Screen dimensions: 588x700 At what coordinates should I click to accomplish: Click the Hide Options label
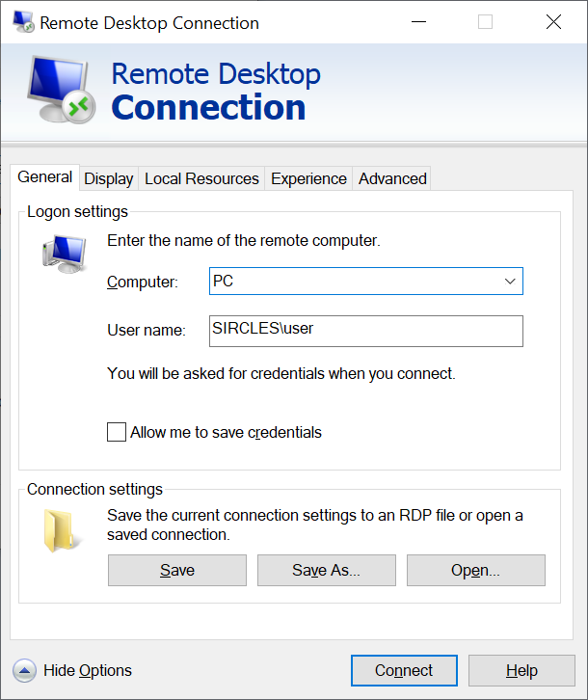tap(88, 670)
